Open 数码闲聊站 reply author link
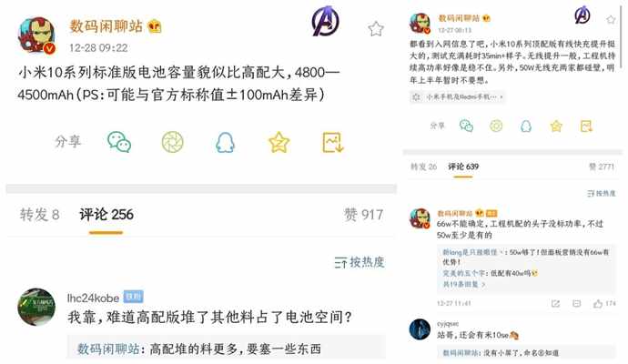Viewport: 628px width, 364px height. point(108,349)
